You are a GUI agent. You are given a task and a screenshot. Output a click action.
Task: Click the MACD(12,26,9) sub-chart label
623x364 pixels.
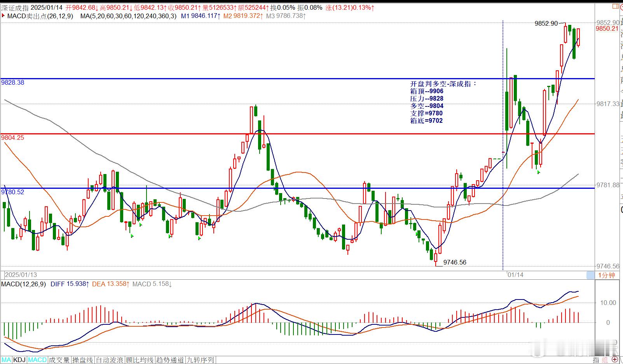[x=23, y=284]
